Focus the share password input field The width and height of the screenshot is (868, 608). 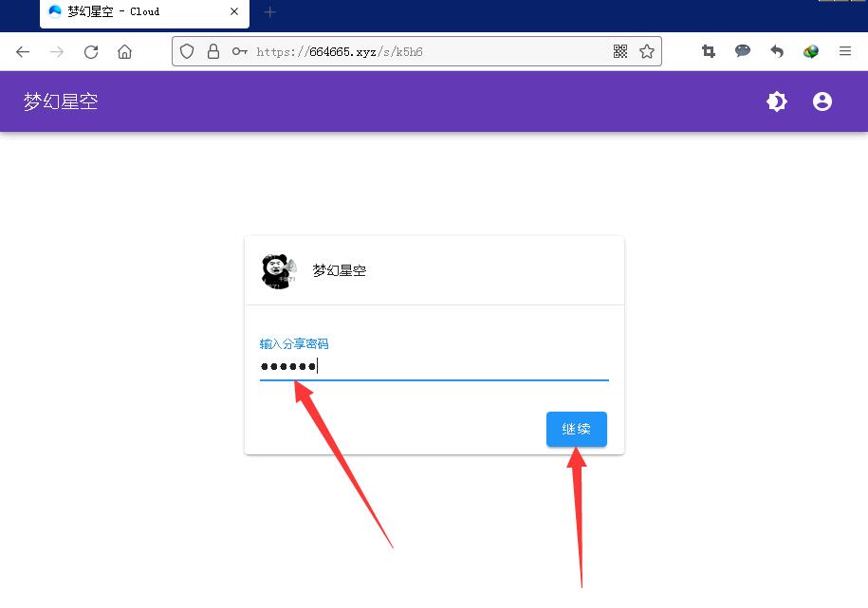pyautogui.click(x=434, y=366)
